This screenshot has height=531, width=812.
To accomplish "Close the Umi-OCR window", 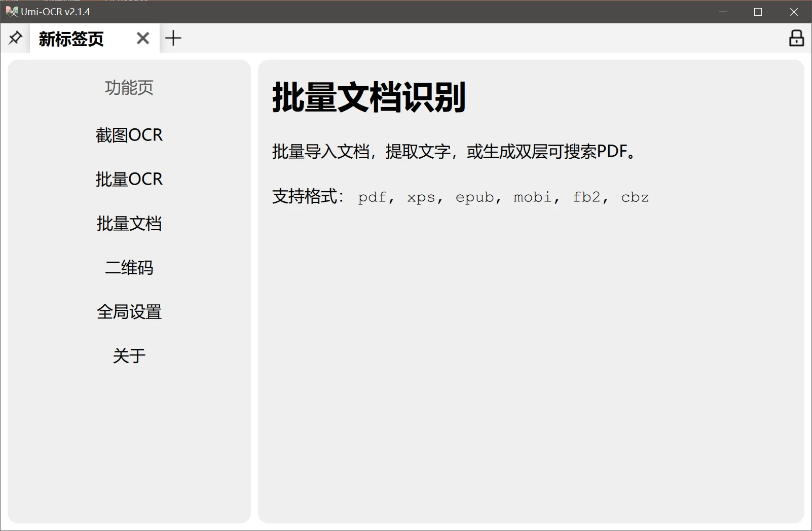I will (794, 12).
